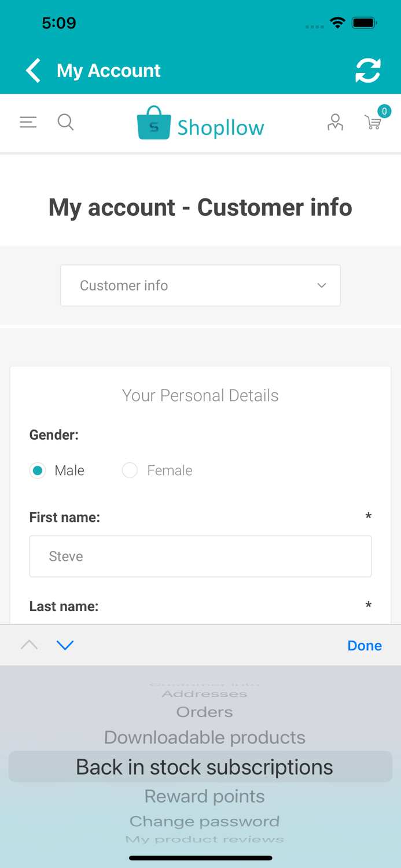Choose Downloadable products in picker
The height and width of the screenshot is (868, 401).
coord(204,737)
